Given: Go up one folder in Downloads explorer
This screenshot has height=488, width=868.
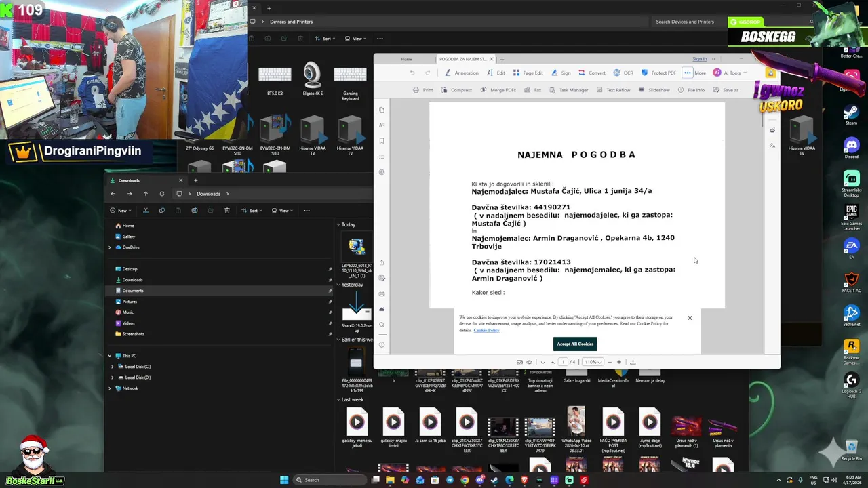Looking at the screenshot, I should point(145,194).
